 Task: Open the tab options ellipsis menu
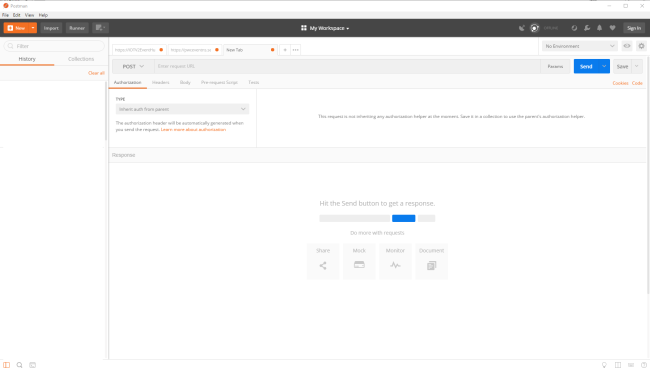click(x=296, y=50)
